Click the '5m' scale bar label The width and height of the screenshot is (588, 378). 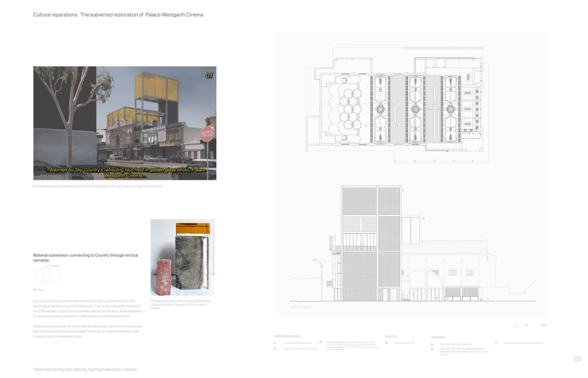pyautogui.click(x=544, y=325)
